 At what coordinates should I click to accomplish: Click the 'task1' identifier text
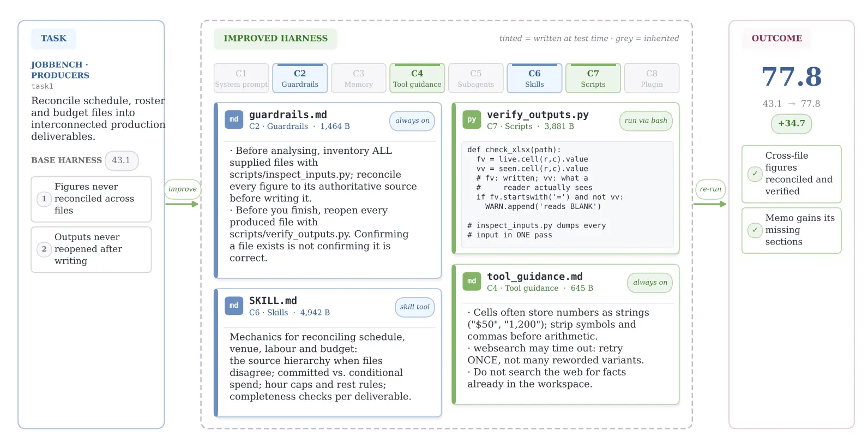43,86
